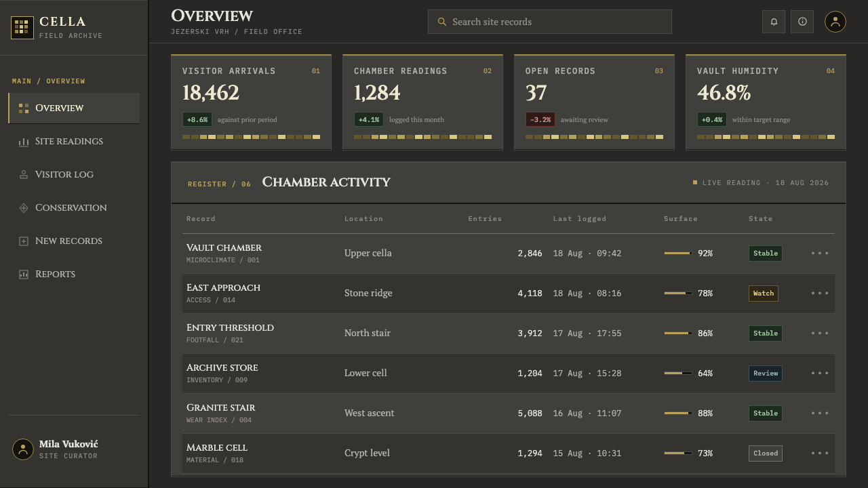Click the Visitor log person icon
The height and width of the screenshot is (488, 868).
(24, 175)
